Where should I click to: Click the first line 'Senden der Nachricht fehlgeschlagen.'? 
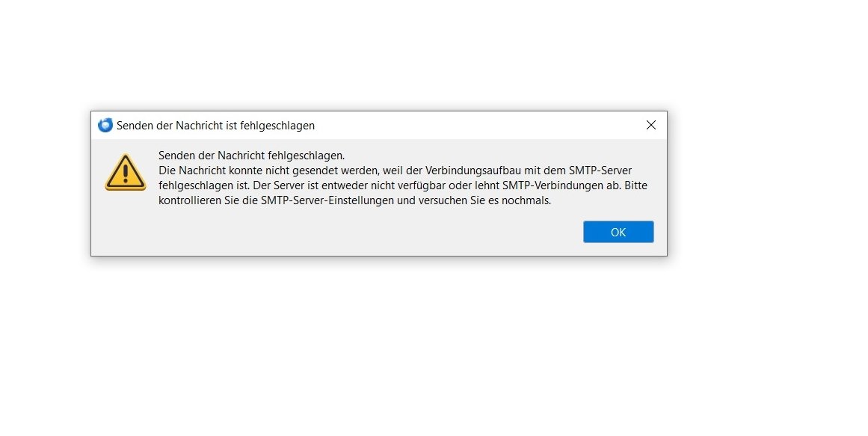pos(251,156)
